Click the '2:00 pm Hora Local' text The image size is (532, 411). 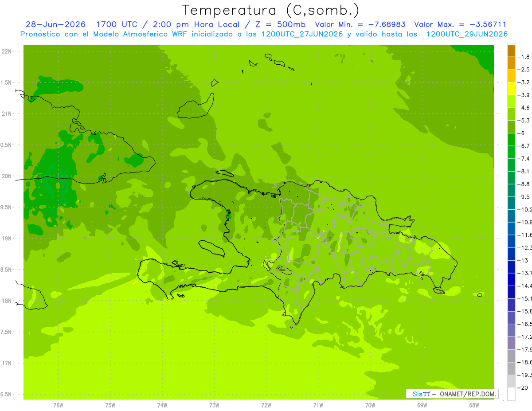(x=196, y=24)
